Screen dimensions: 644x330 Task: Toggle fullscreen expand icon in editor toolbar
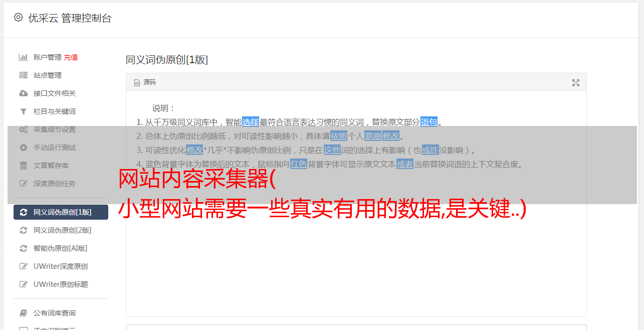click(x=576, y=83)
